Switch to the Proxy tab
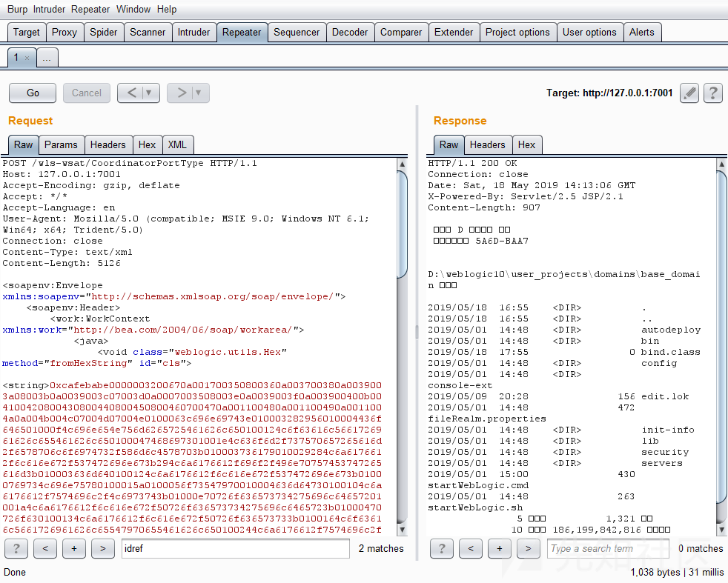Viewport: 728px width, 583px height. click(x=64, y=33)
